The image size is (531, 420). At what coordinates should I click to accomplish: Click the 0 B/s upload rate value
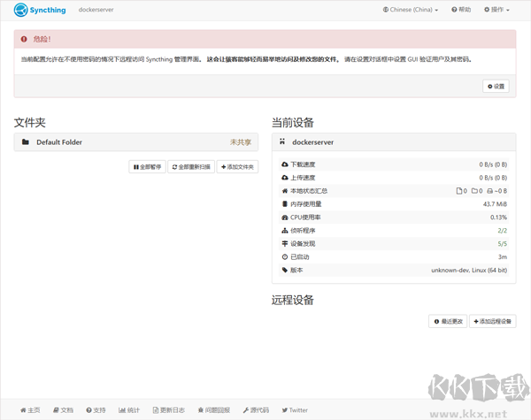click(493, 178)
